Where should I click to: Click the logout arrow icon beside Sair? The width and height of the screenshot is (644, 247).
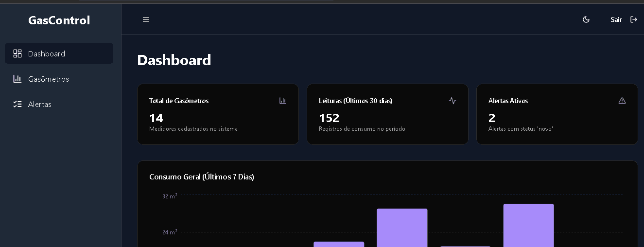(x=634, y=19)
